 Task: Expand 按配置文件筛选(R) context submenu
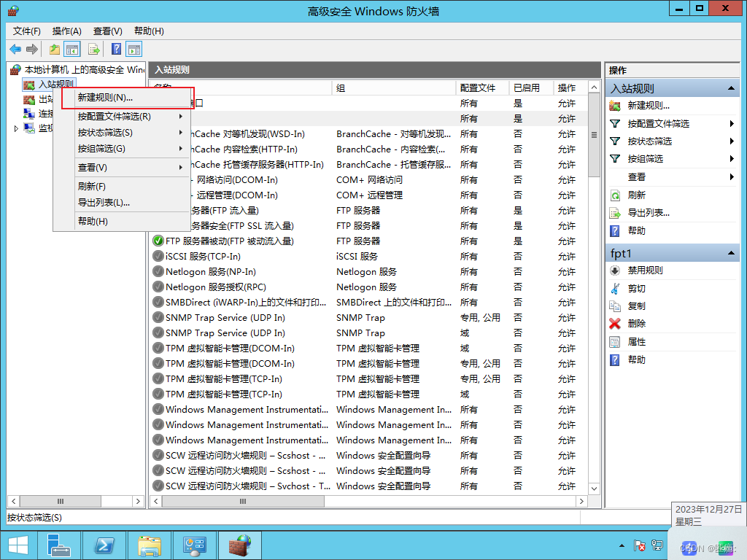click(x=181, y=116)
